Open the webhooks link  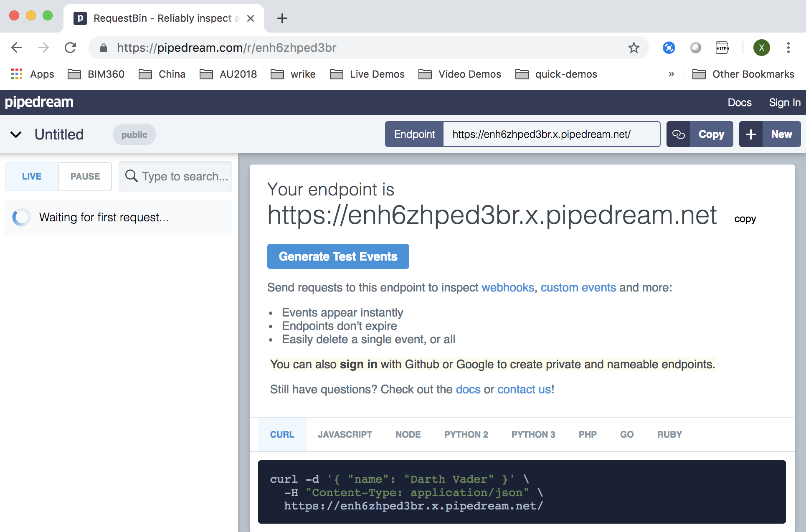tap(508, 288)
